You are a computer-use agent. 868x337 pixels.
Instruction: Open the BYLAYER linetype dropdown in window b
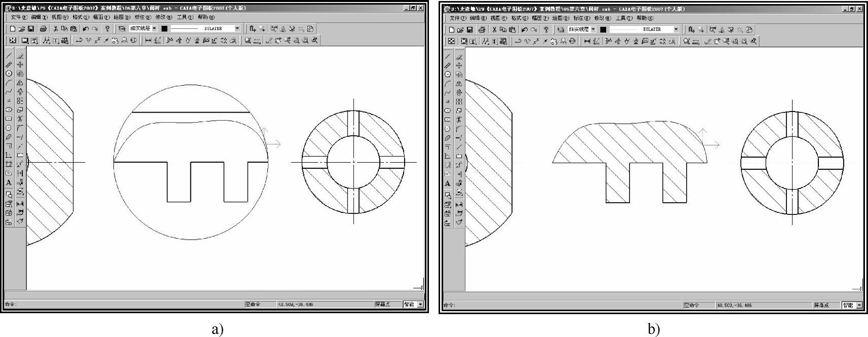click(676, 29)
